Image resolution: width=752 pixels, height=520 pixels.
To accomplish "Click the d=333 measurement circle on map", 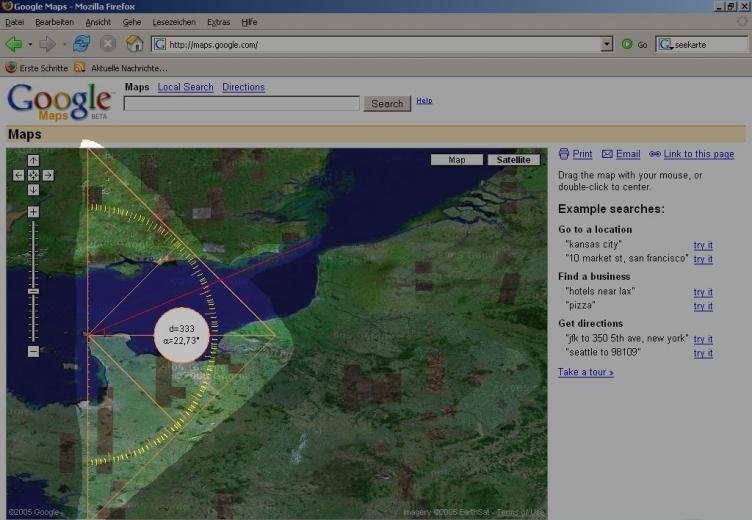I will point(181,334).
